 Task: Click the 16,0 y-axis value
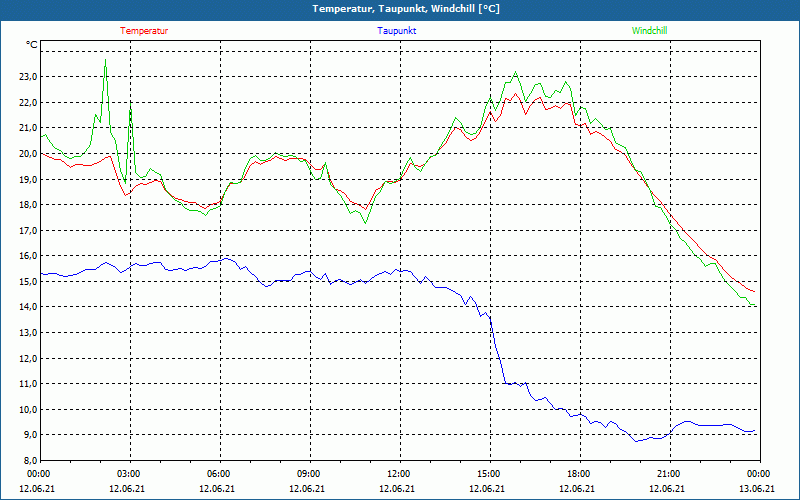pyautogui.click(x=28, y=256)
